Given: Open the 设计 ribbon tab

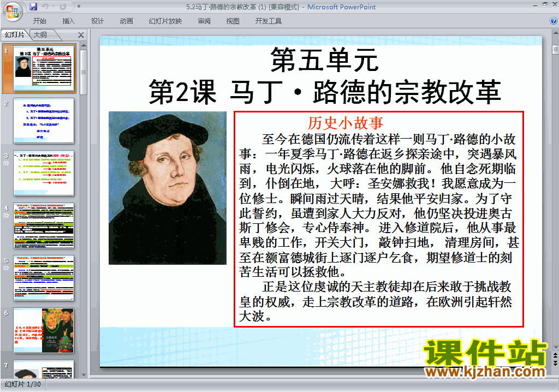Looking at the screenshot, I should point(97,21).
